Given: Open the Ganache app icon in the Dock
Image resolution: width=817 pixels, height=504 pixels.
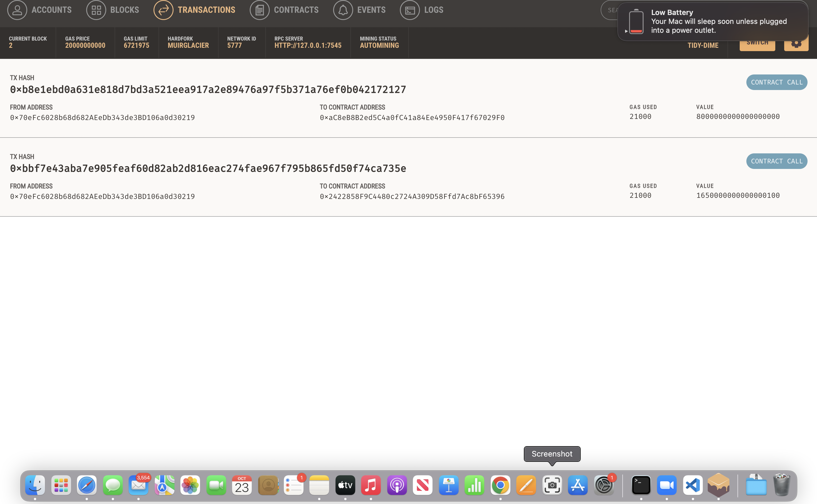Looking at the screenshot, I should [x=719, y=485].
